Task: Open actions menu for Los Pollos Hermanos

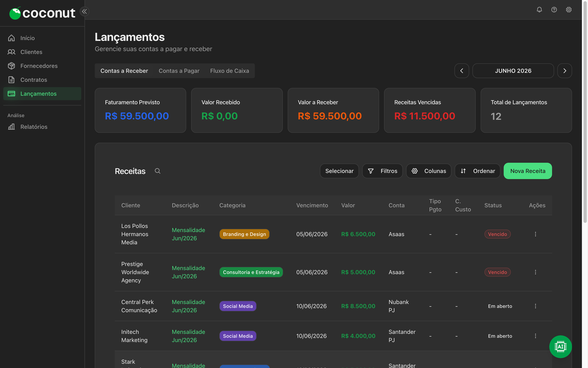Action: tap(535, 234)
